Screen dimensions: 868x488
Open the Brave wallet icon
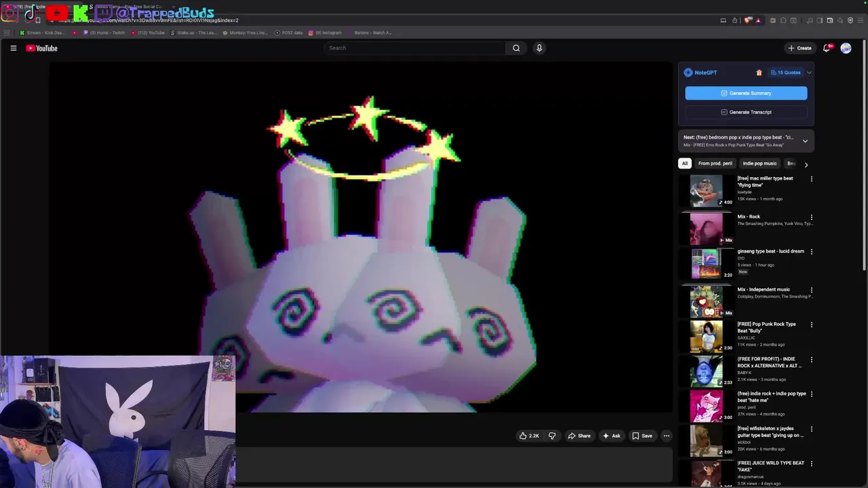(830, 20)
